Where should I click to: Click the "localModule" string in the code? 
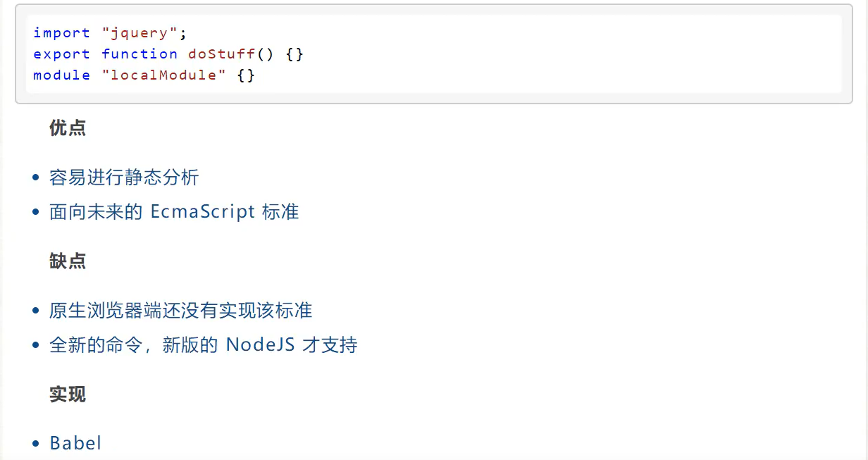pyautogui.click(x=163, y=75)
